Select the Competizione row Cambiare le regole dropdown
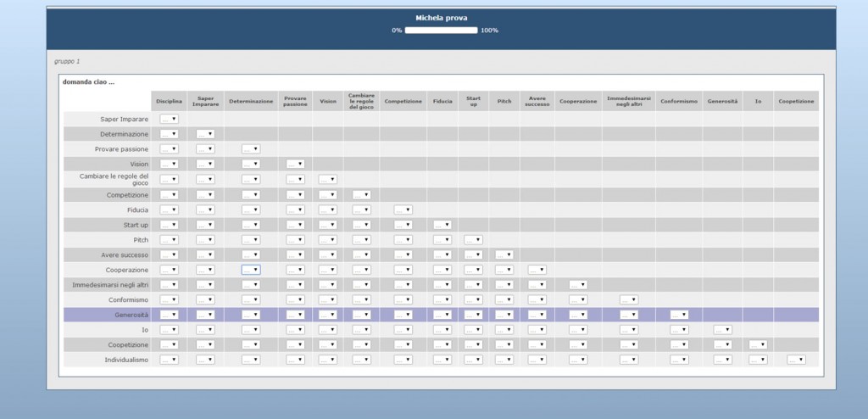The height and width of the screenshot is (419, 868). pyautogui.click(x=360, y=195)
